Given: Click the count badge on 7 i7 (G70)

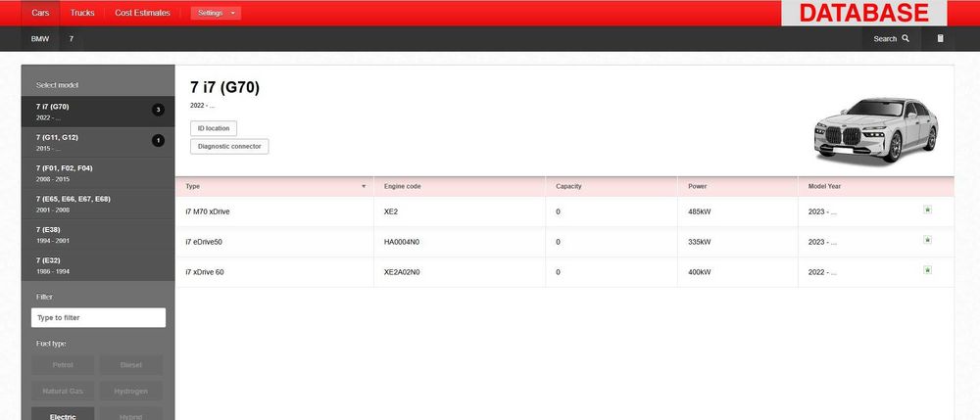Looking at the screenshot, I should click(x=158, y=110).
